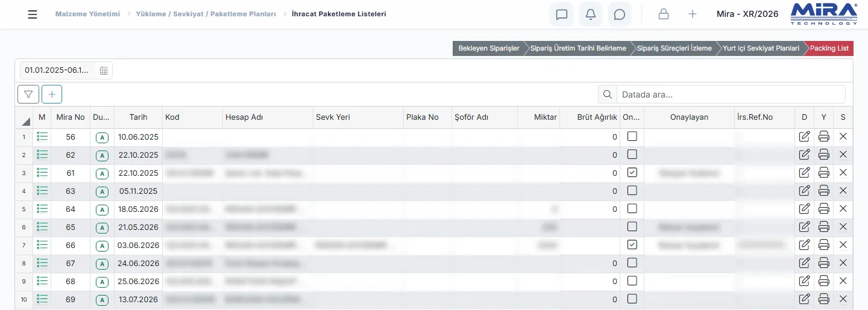Click status badge A for Mira No 62
This screenshot has width=868, height=310.
click(102, 155)
